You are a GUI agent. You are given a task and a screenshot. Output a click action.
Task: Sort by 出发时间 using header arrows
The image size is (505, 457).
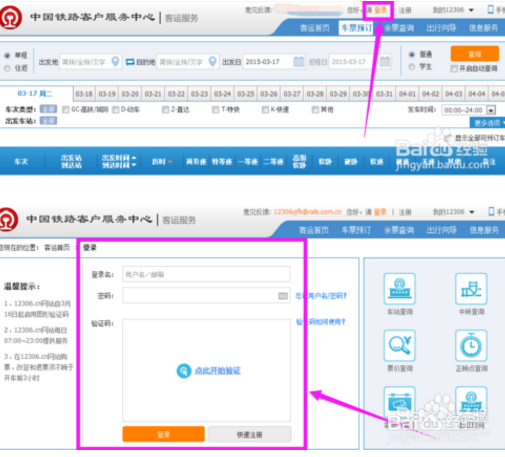pyautogui.click(x=134, y=161)
